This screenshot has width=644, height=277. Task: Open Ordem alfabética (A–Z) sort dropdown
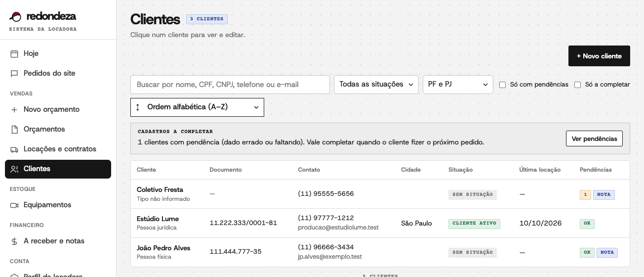tap(197, 107)
